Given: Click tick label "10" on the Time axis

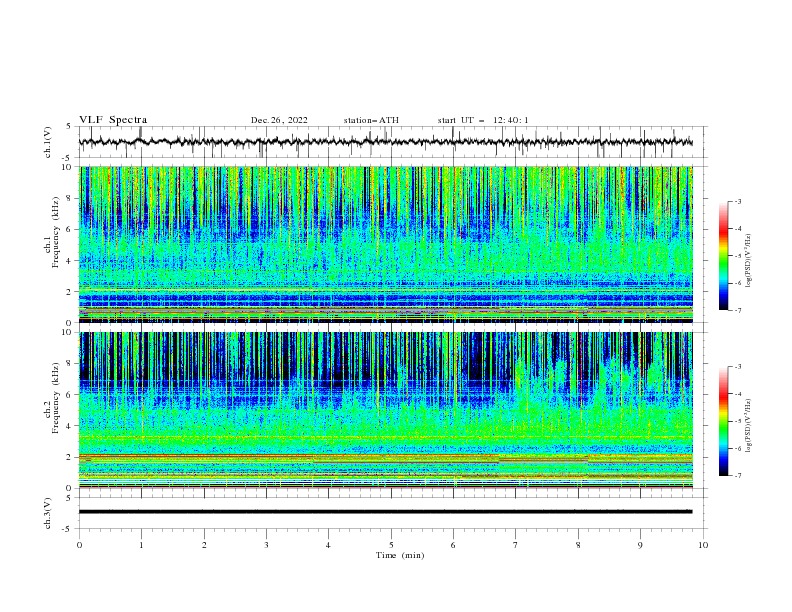Looking at the screenshot, I should point(703,545).
